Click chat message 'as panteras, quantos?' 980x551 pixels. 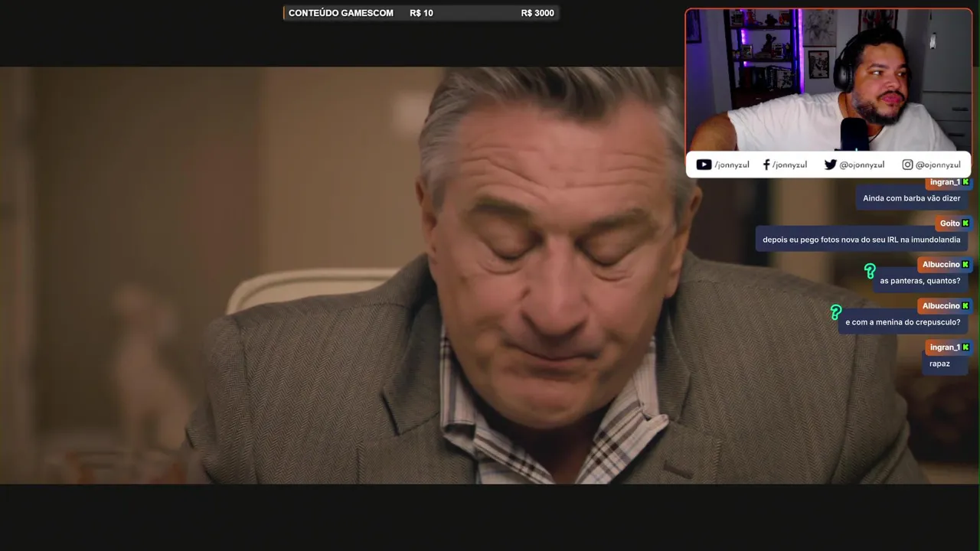point(920,281)
